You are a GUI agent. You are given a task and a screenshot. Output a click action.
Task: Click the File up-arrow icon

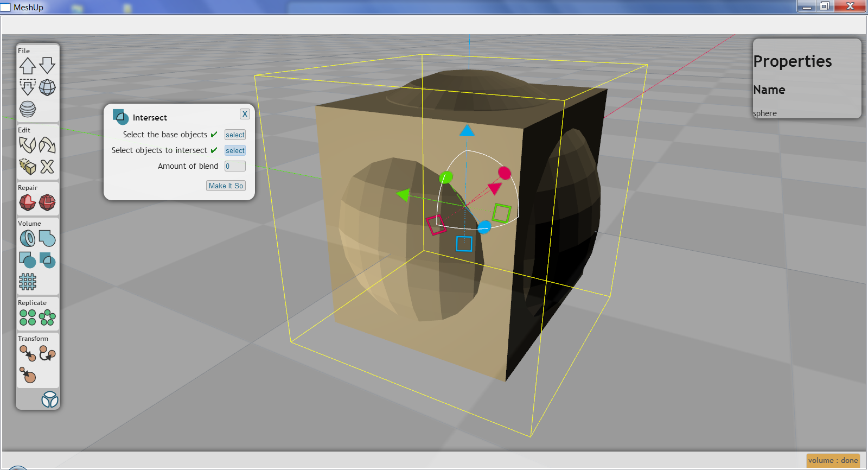coord(28,66)
